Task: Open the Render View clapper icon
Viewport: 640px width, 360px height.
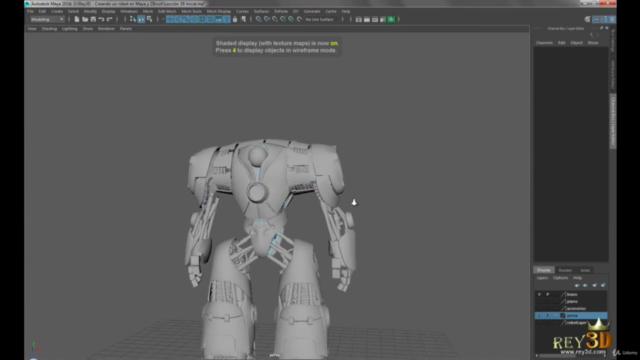Action: click(358, 19)
